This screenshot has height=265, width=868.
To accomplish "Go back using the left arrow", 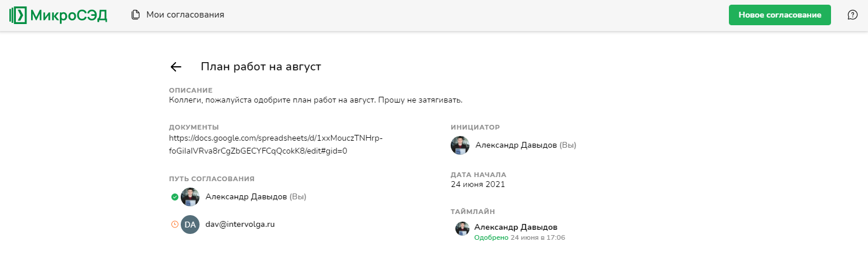I will pos(175,67).
